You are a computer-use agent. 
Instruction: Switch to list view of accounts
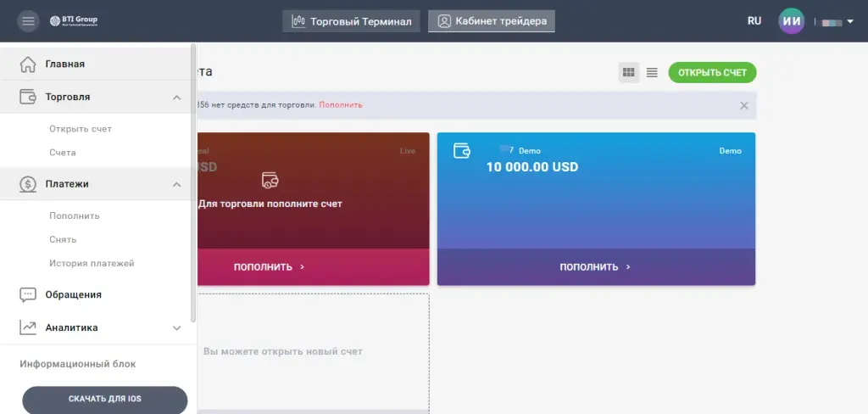652,73
